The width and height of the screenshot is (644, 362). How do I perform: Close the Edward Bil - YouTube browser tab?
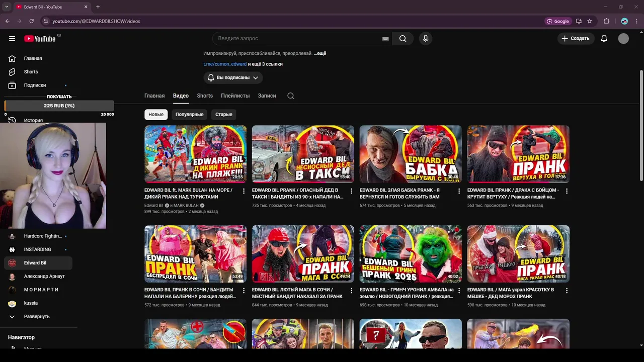coord(86,7)
